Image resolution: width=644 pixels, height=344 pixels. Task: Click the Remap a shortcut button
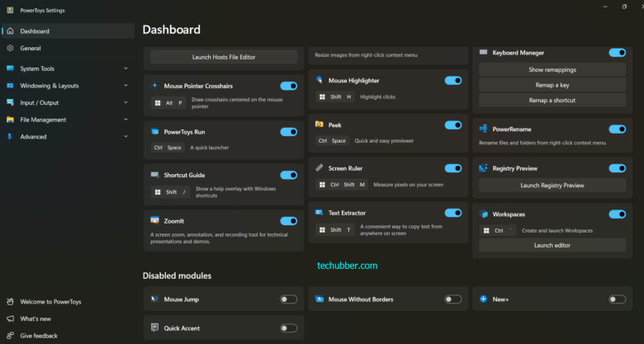[552, 100]
